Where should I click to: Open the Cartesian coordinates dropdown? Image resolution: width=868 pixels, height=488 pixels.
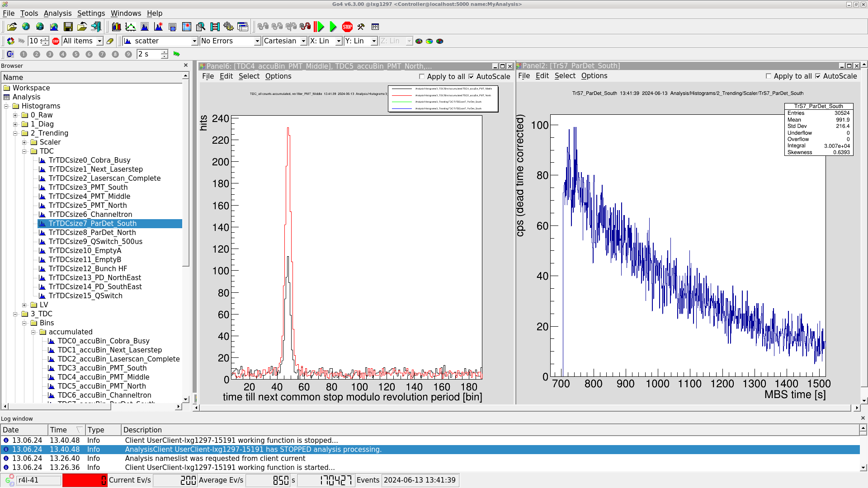point(285,41)
